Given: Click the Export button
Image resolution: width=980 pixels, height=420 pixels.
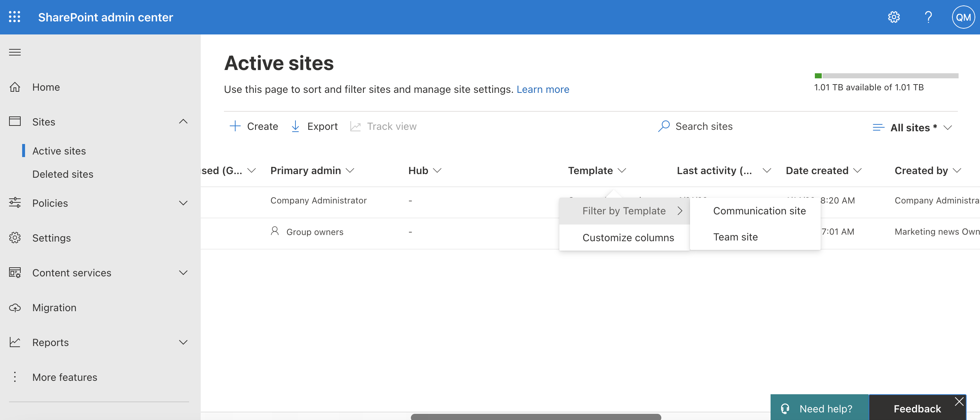Looking at the screenshot, I should coord(314,126).
